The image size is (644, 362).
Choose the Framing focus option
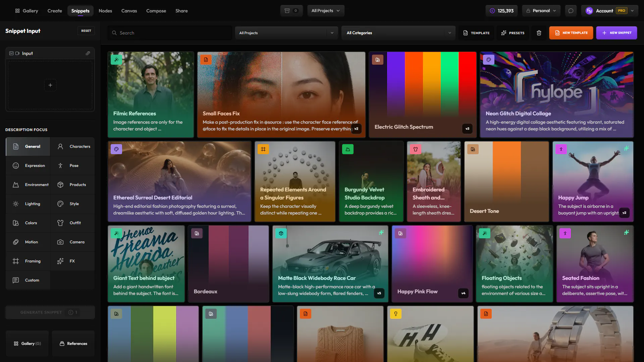point(28,261)
